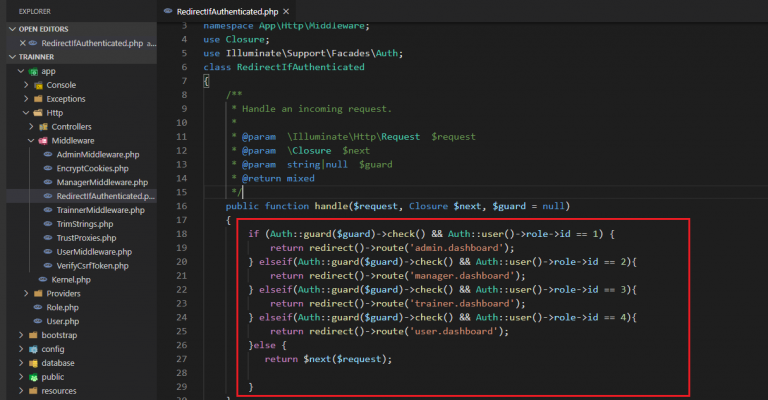Screen dimensions: 768x400
Task: Click the resources folder icon
Action: (x=33, y=391)
